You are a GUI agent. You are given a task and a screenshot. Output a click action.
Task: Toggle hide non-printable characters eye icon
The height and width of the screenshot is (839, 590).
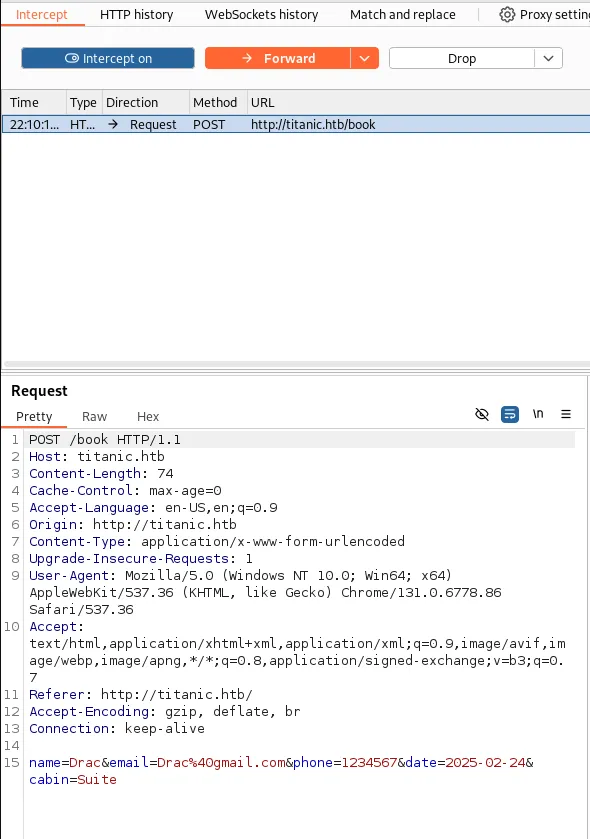482,414
